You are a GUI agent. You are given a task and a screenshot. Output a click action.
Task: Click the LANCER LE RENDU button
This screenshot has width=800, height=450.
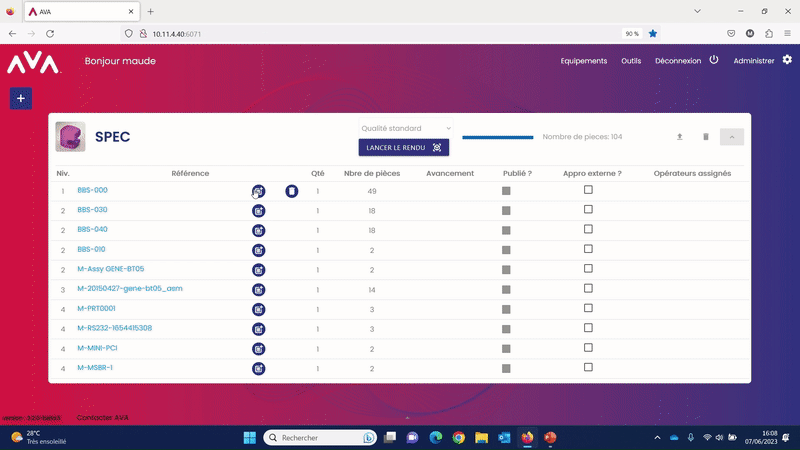point(404,147)
